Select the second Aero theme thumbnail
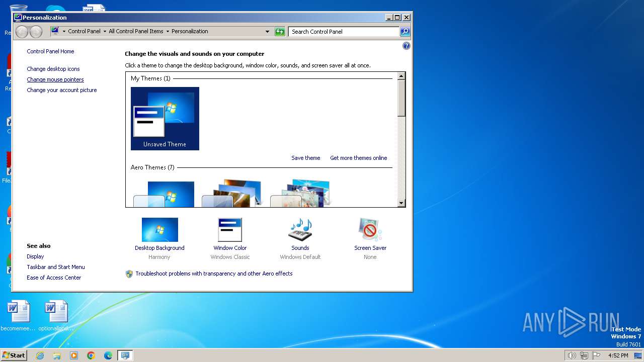Viewport: 644px width, 362px height. (x=232, y=193)
